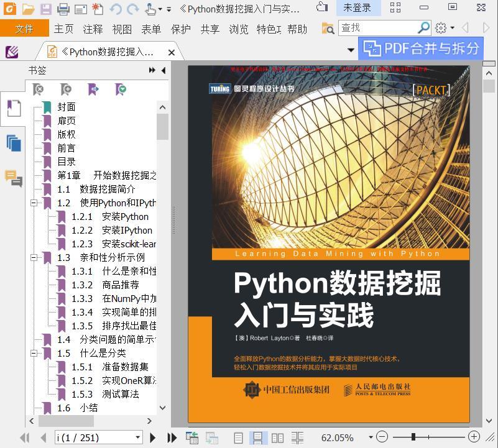498x448 pixels.
Task: Open the zoom percentage dropdown
Action: tap(371, 437)
